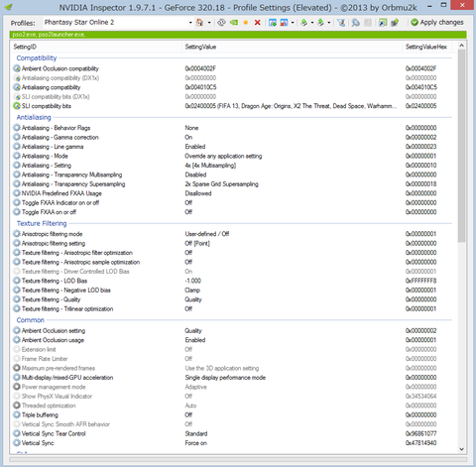Click 'Clamp' value for Negative LOD bias
Screen dimensions: 476x467
pos(192,290)
